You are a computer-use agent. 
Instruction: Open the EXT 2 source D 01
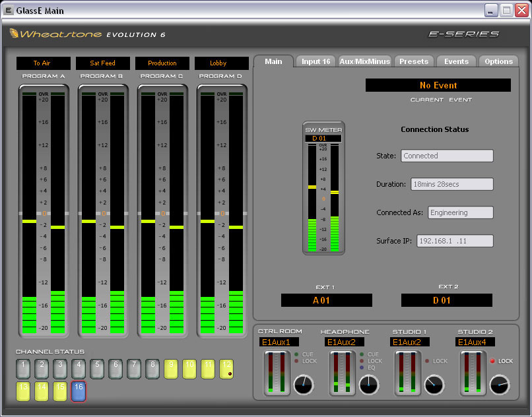pos(446,300)
